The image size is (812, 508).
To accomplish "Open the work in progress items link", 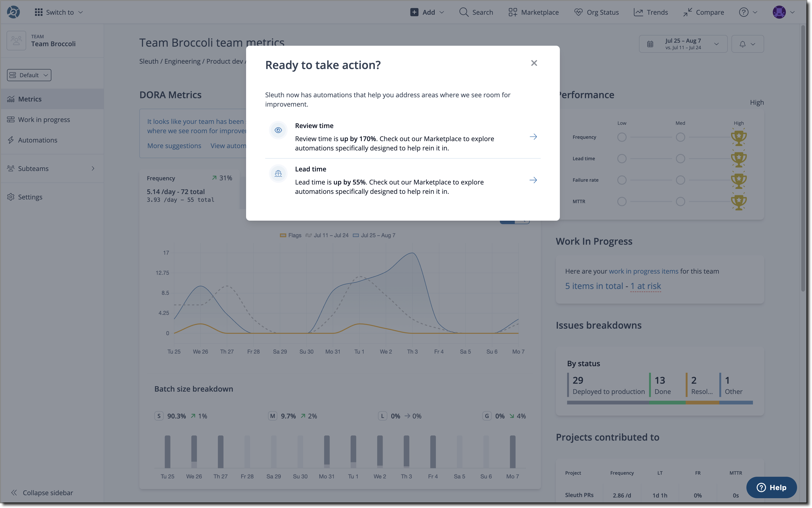I will 643,271.
